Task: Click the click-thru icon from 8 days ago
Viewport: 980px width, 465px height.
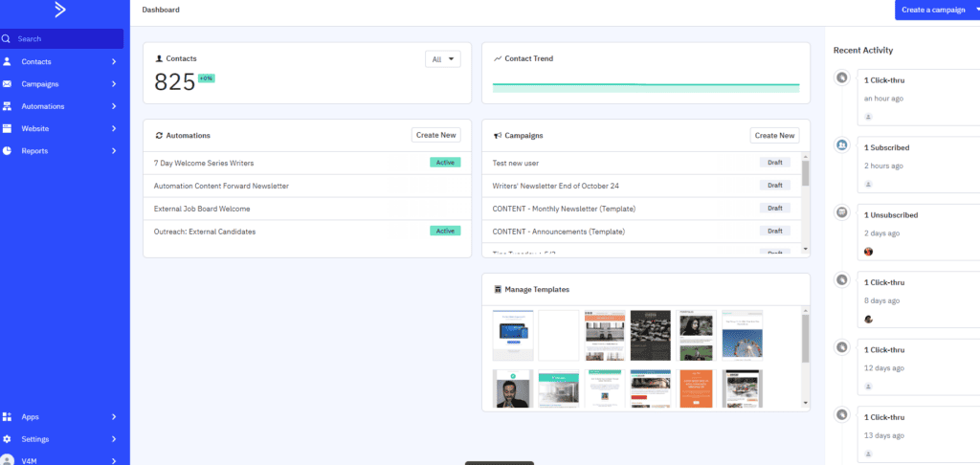Action: pyautogui.click(x=842, y=280)
